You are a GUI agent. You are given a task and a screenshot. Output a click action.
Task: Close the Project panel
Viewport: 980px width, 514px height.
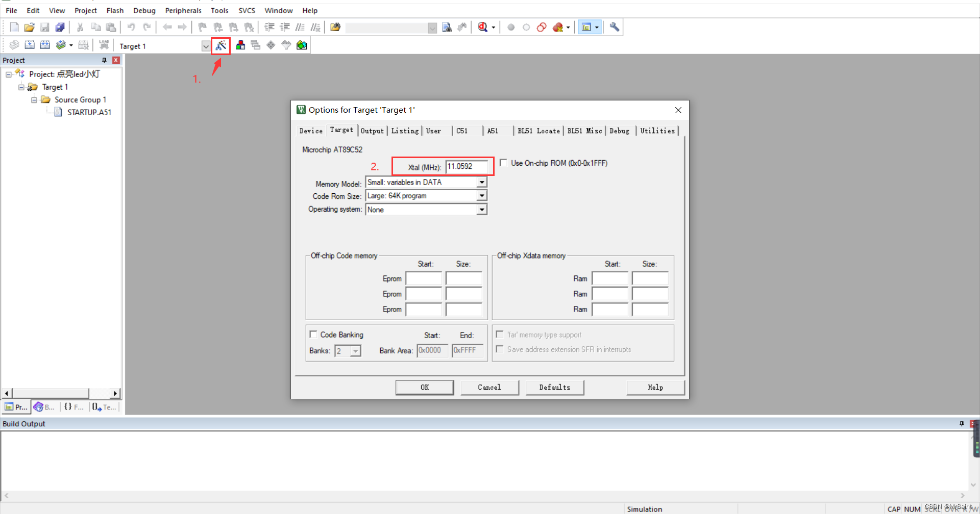coord(116,60)
